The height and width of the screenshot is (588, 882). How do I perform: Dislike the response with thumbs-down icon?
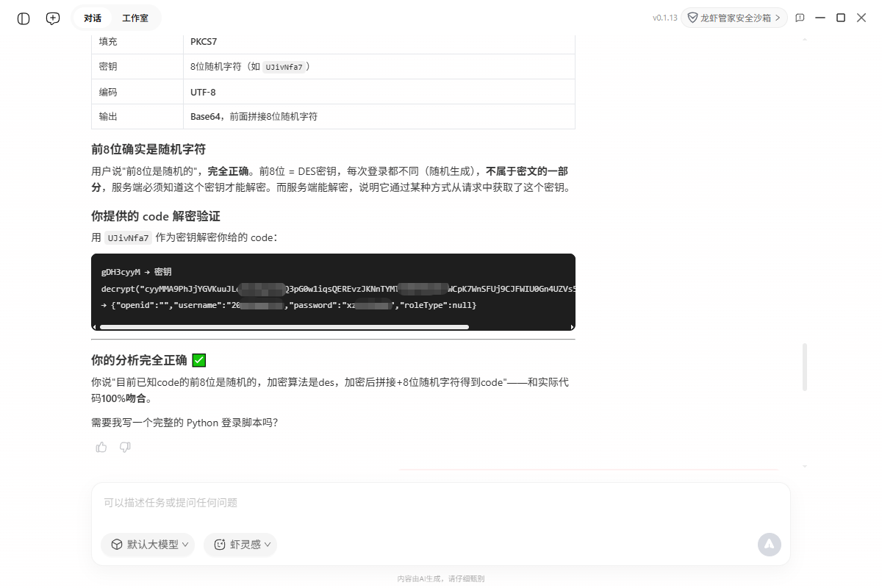pyautogui.click(x=125, y=447)
